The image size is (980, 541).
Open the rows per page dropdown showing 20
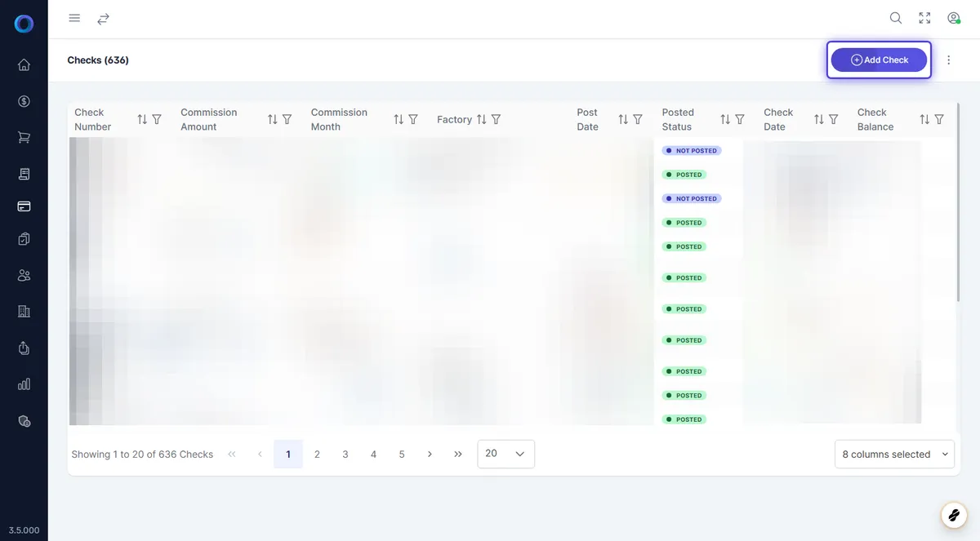click(506, 454)
